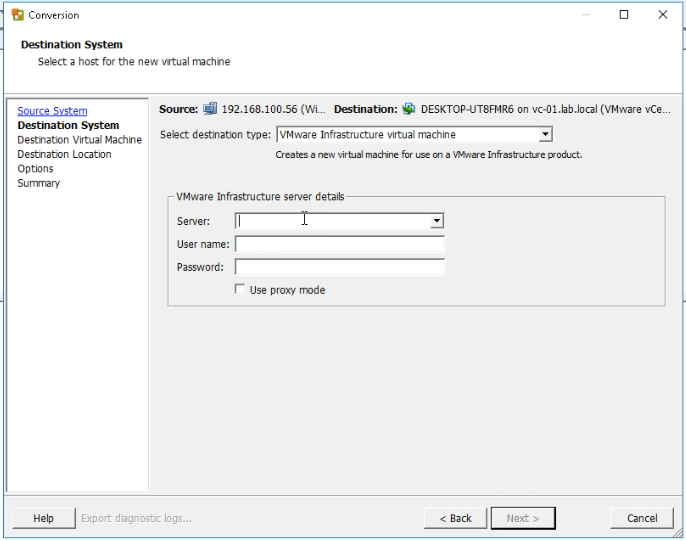This screenshot has height=541, width=686.
Task: Cancel the conversion wizard
Action: tap(642, 518)
